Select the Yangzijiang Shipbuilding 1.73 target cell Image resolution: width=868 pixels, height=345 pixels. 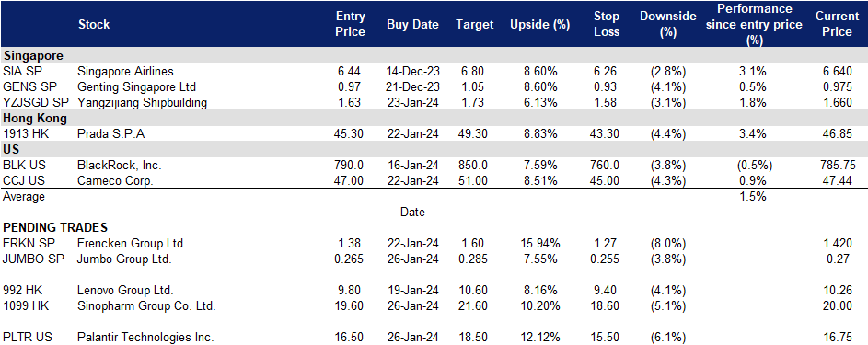(474, 102)
